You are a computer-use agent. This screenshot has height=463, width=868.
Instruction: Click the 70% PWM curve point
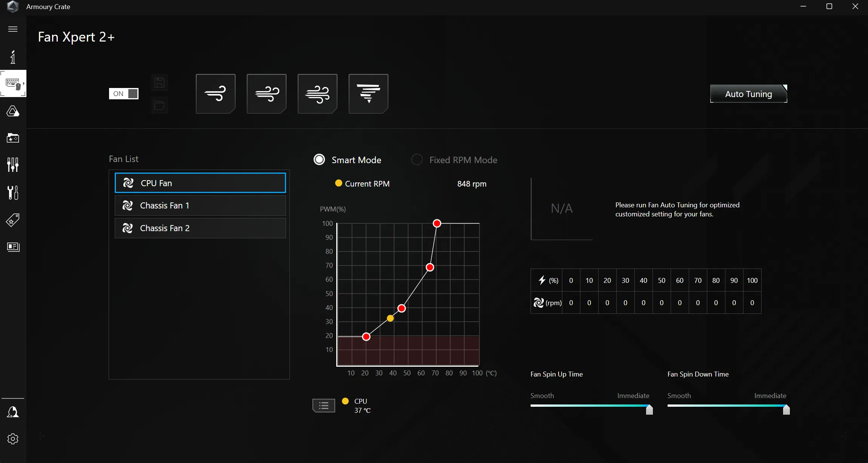429,267
